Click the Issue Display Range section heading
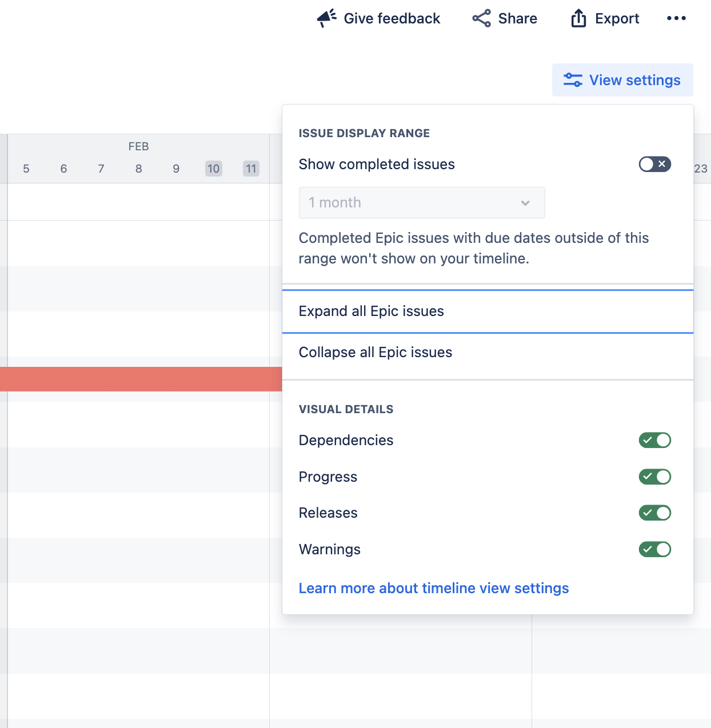Image resolution: width=711 pixels, height=728 pixels. point(364,133)
